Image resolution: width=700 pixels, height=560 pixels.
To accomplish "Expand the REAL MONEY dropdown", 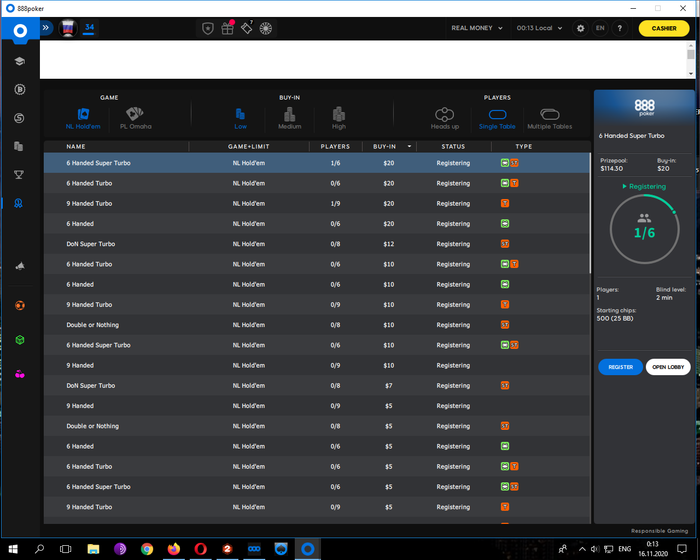I will [x=477, y=28].
